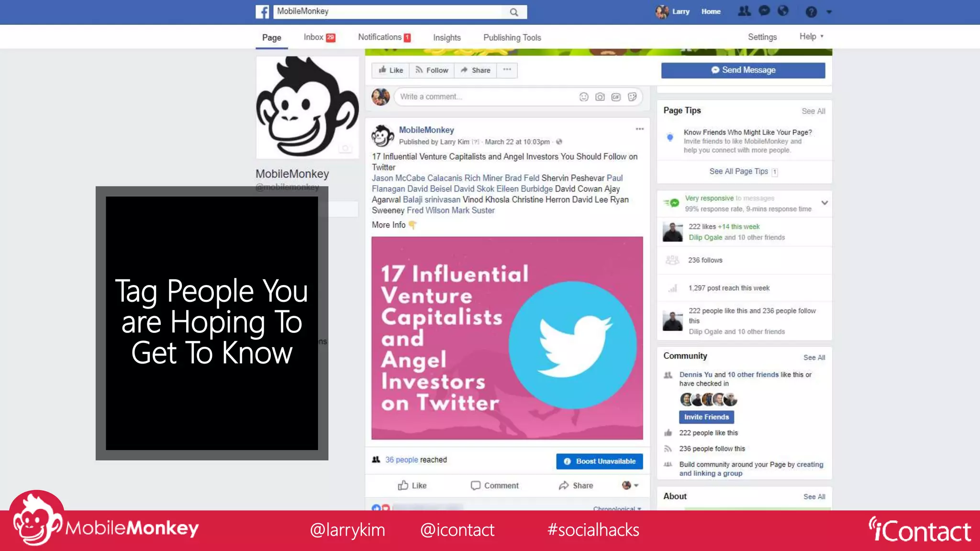The height and width of the screenshot is (551, 980).
Task: Insert an emoji in the comment
Action: (x=584, y=97)
